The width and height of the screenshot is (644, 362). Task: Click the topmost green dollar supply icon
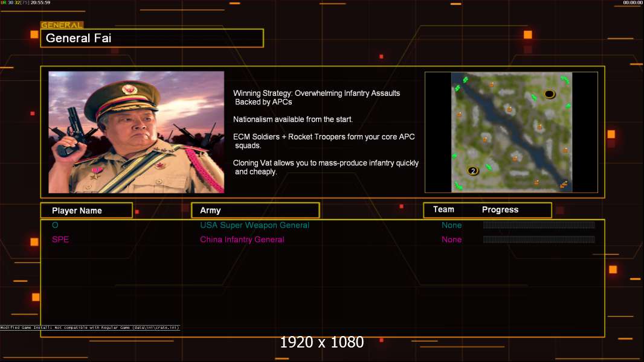(466, 80)
